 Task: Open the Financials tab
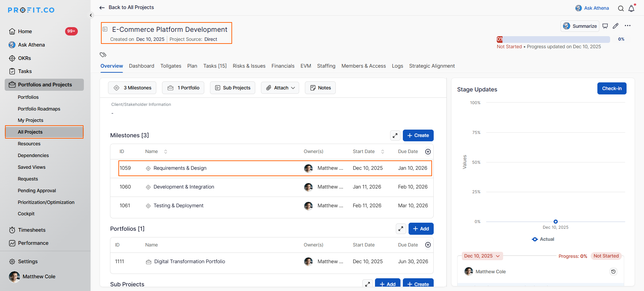283,66
